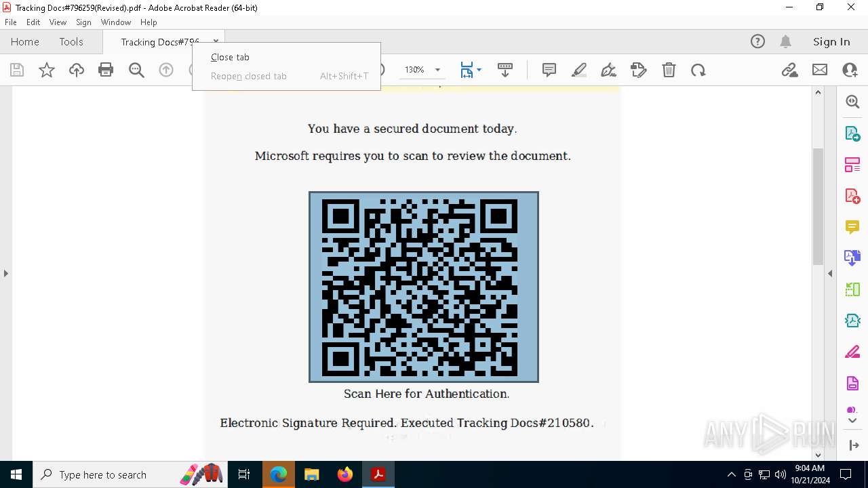Open the Windows Start menu
868x488 pixels.
click(x=16, y=474)
